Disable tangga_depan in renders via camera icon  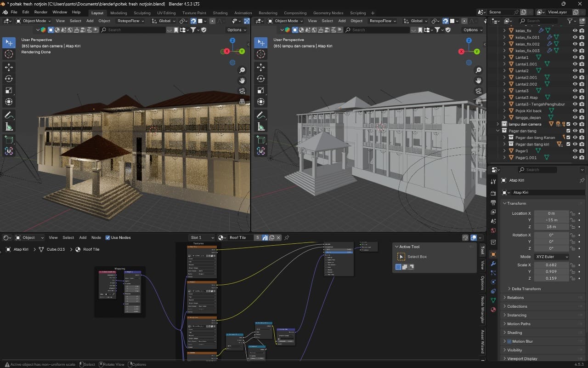pos(582,117)
